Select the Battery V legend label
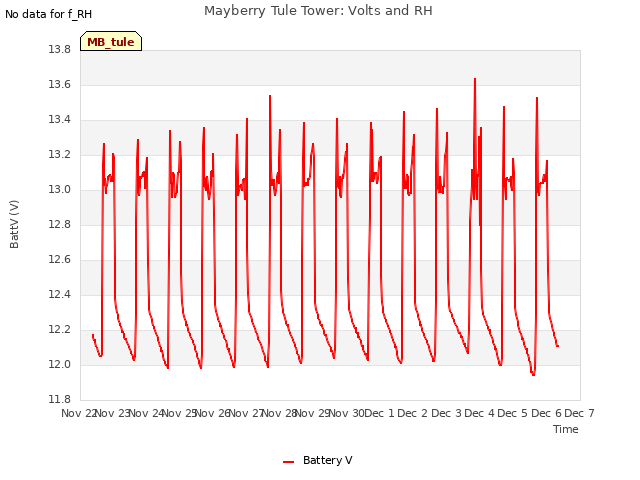This screenshot has width=640, height=480. click(x=327, y=460)
